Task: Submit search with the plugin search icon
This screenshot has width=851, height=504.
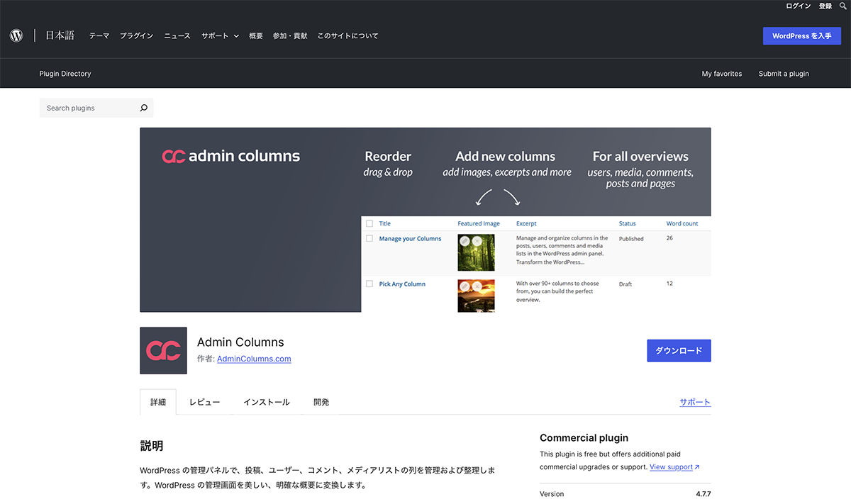Action: 144,108
